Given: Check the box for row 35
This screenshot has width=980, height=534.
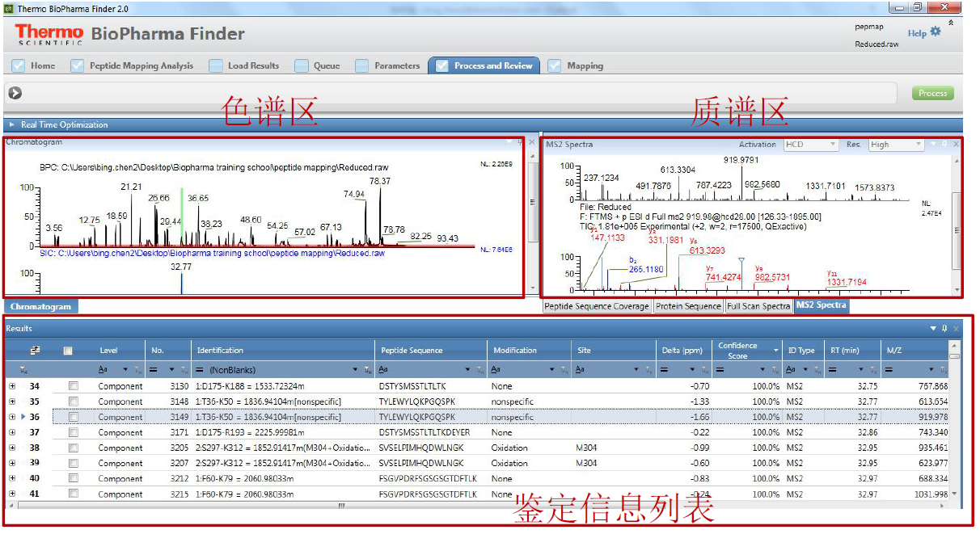Looking at the screenshot, I should pos(74,402).
